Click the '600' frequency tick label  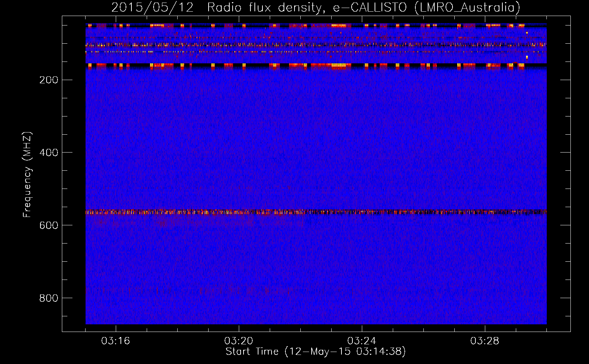click(x=49, y=226)
